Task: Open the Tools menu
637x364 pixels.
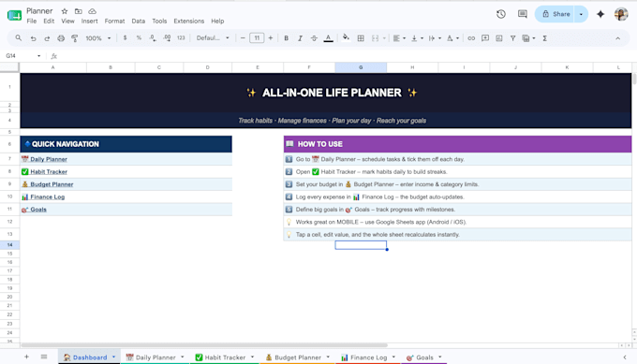Action: (159, 22)
